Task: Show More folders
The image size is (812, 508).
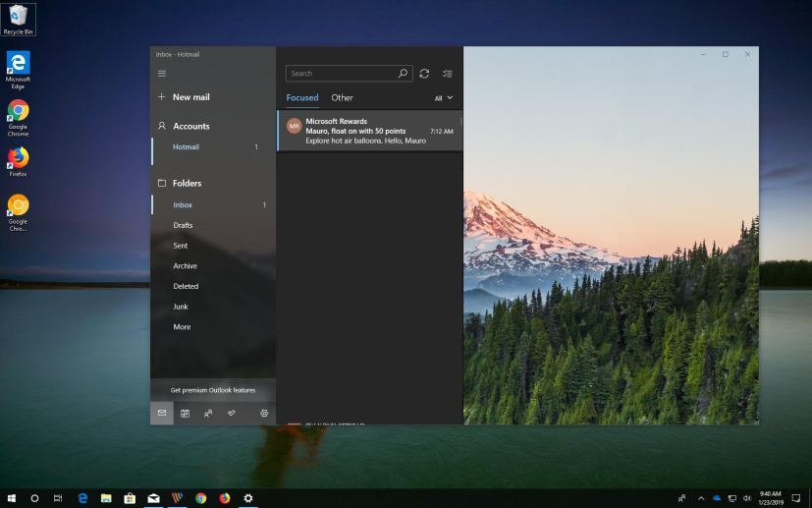Action: click(182, 326)
